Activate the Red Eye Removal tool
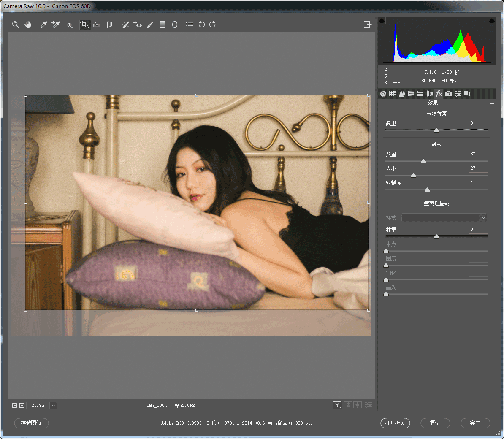This screenshot has width=504, height=439. click(138, 24)
